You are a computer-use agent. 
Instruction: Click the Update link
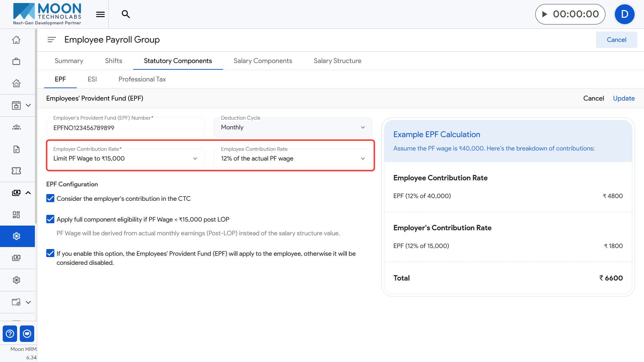(x=624, y=98)
